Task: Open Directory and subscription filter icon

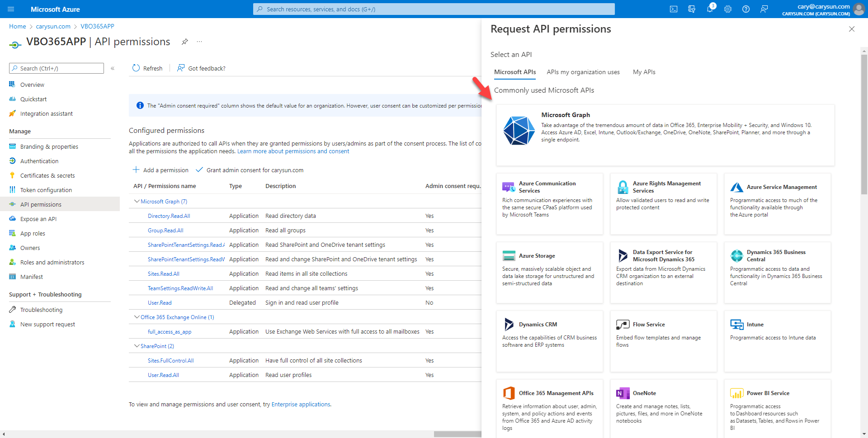Action: point(692,9)
